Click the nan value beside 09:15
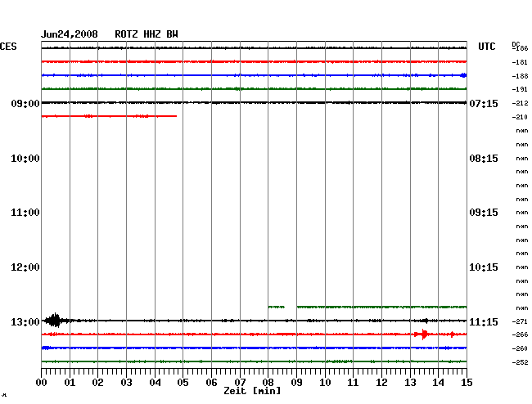 (522, 213)
